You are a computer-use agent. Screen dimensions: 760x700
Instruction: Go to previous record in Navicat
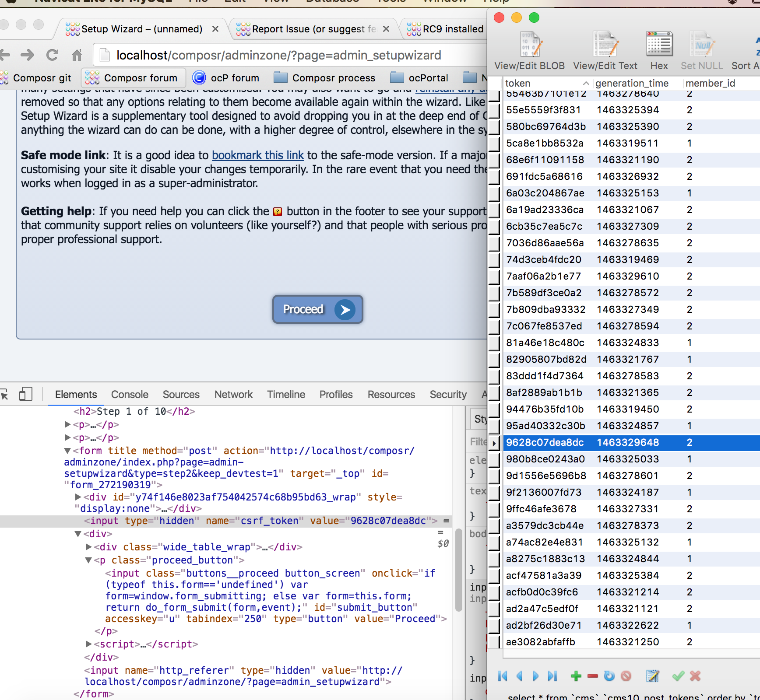[520, 676]
